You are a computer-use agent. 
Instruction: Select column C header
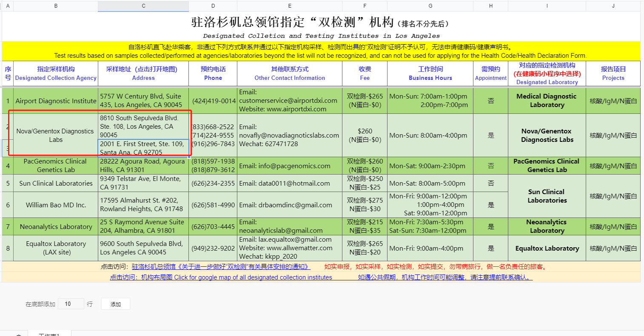143,6
